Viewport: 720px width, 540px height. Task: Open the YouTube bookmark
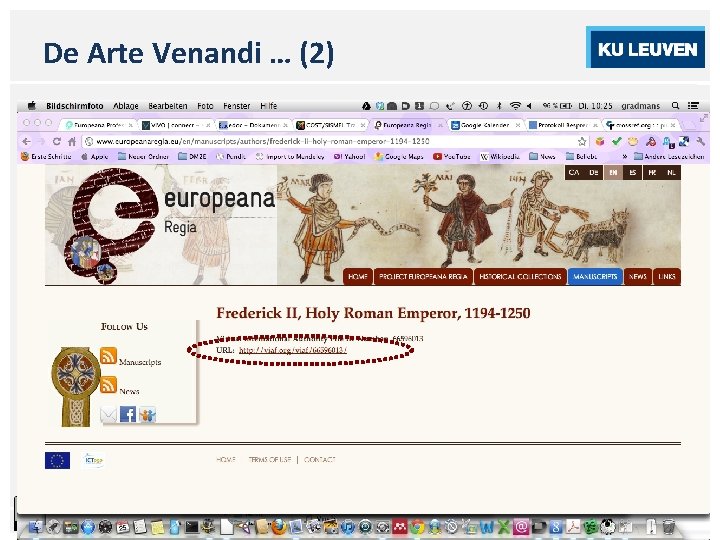452,157
